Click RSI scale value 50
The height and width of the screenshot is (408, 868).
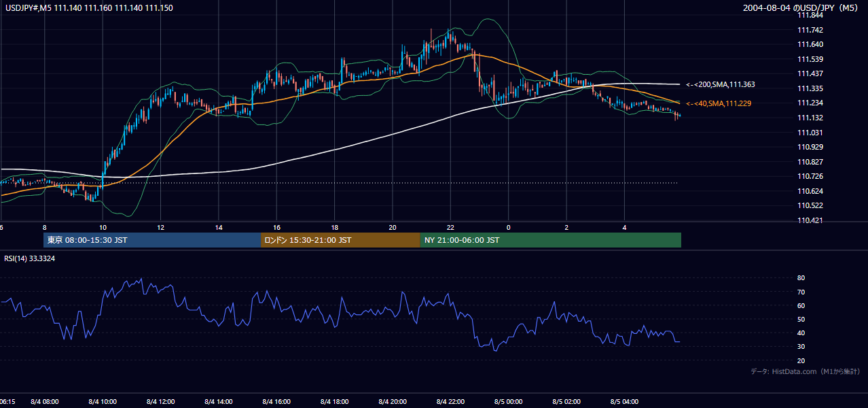coord(801,319)
